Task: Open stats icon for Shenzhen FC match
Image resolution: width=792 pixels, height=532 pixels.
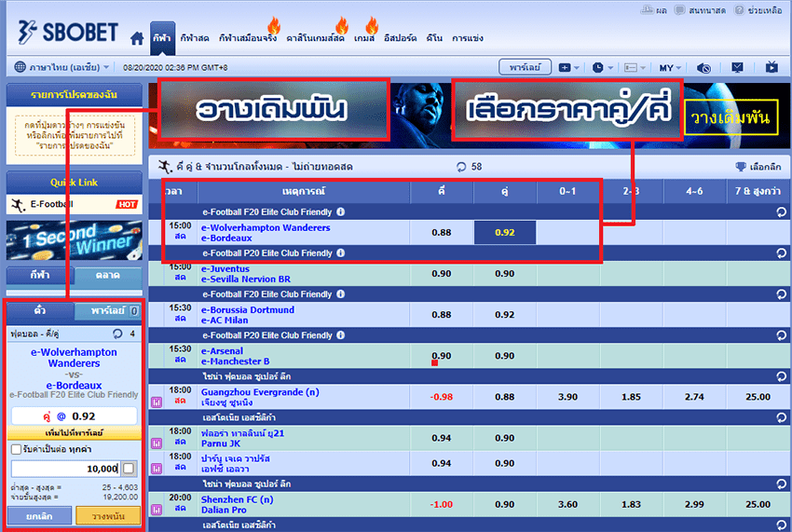Action: point(157,510)
